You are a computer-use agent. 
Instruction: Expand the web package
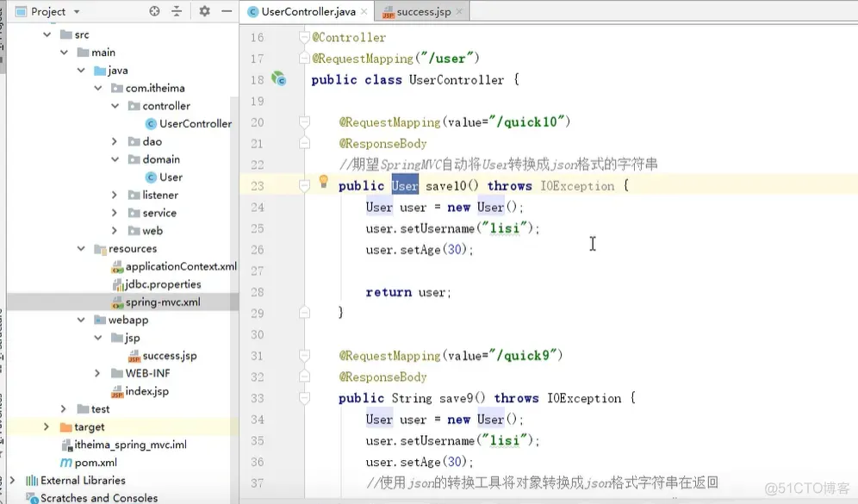[115, 230]
